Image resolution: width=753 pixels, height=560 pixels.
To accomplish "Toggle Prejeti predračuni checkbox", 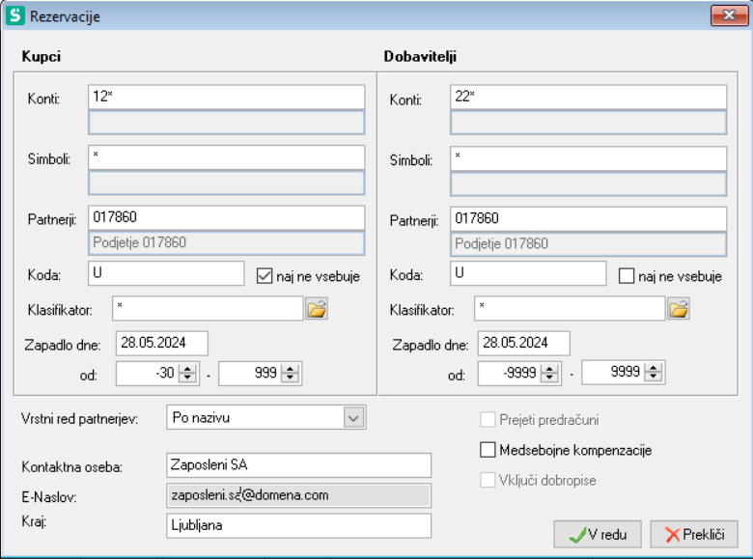I will pos(488,419).
